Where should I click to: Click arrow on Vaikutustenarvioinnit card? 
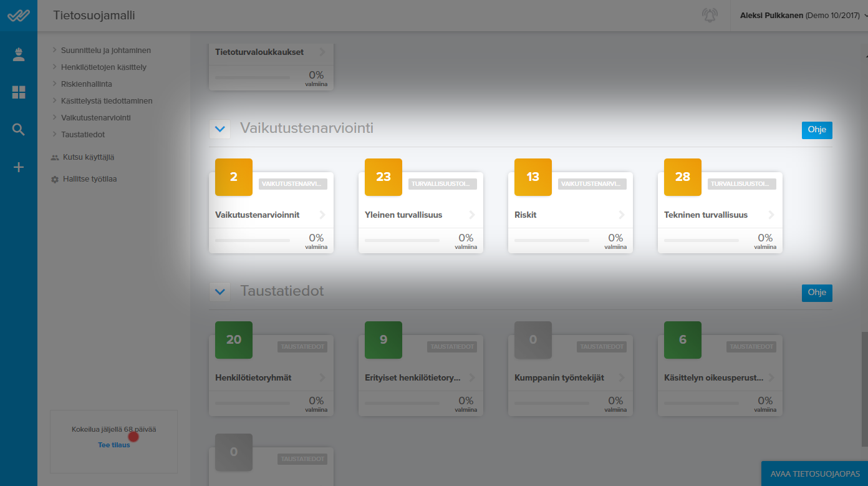pos(322,215)
